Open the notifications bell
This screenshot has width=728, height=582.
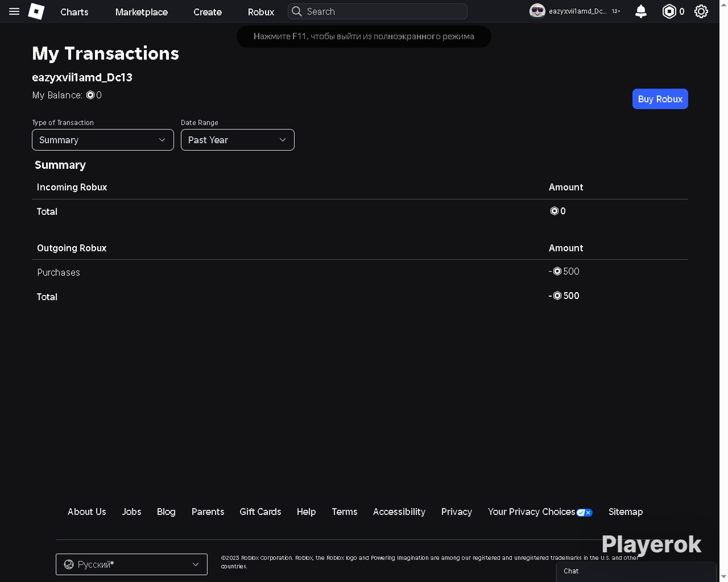coord(641,12)
